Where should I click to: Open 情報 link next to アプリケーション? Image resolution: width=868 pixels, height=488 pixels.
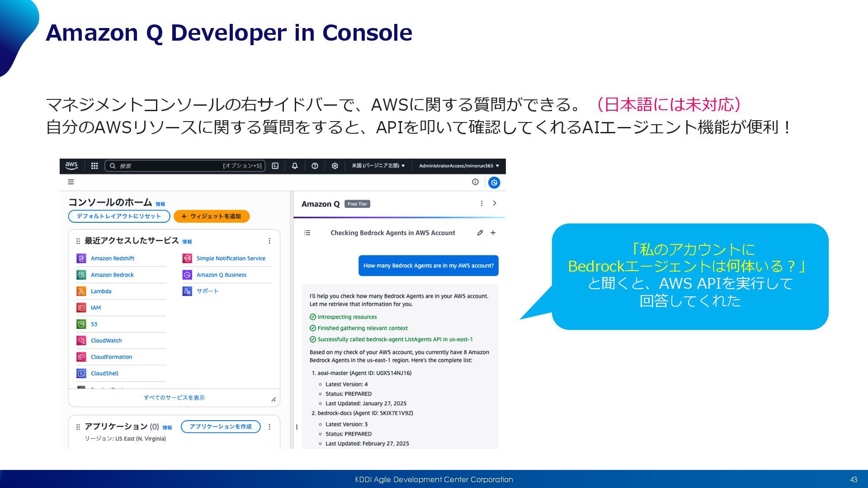tap(167, 427)
